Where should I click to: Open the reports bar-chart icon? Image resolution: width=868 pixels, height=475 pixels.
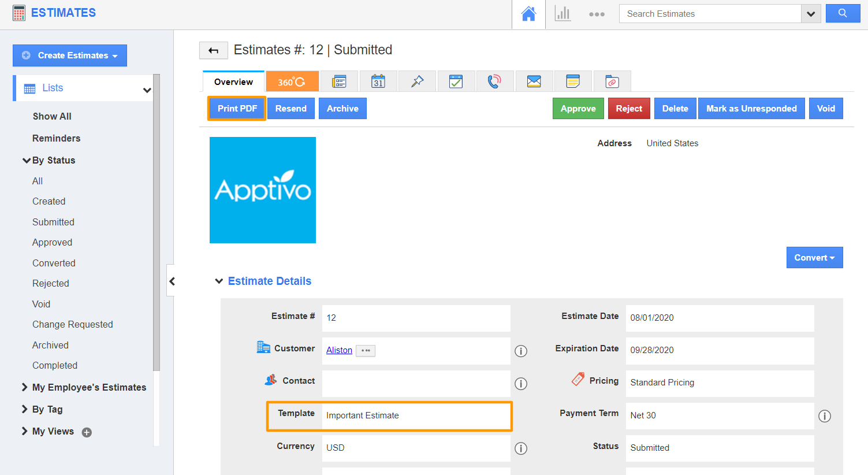562,13
